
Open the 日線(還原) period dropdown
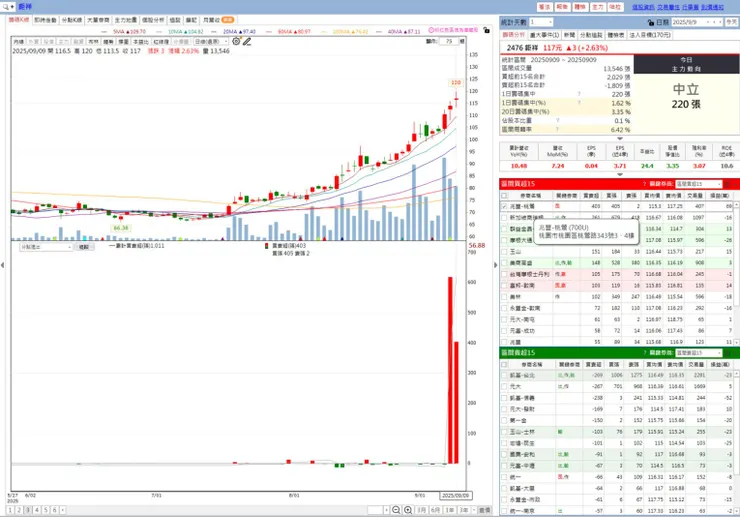pyautogui.click(x=211, y=42)
